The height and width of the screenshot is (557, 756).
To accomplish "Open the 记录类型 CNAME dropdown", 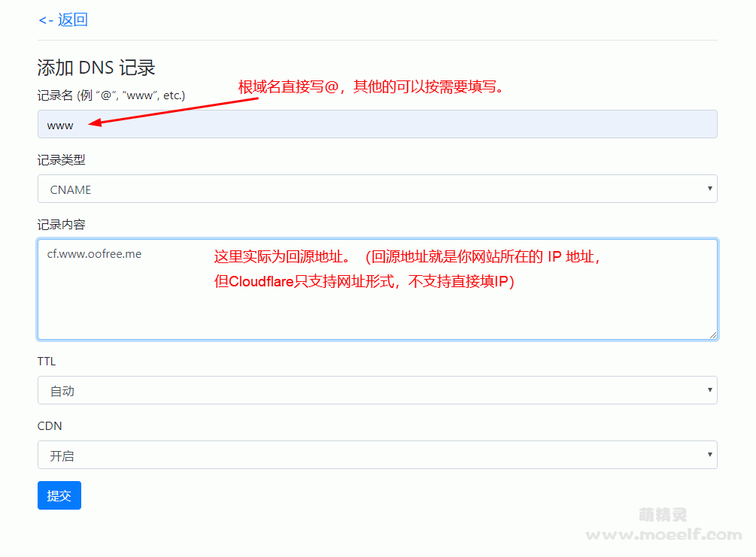I will pos(376,189).
